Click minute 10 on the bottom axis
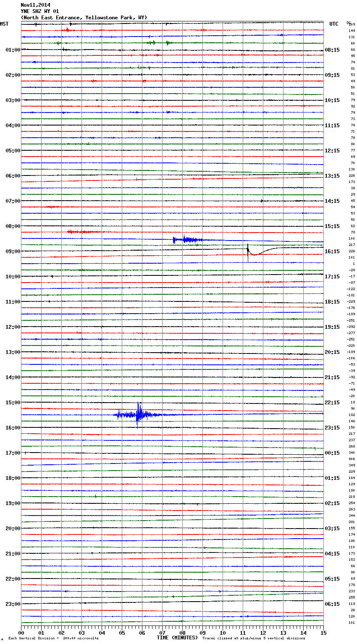Image resolution: width=357 pixels, height=644 pixels. pos(223,633)
